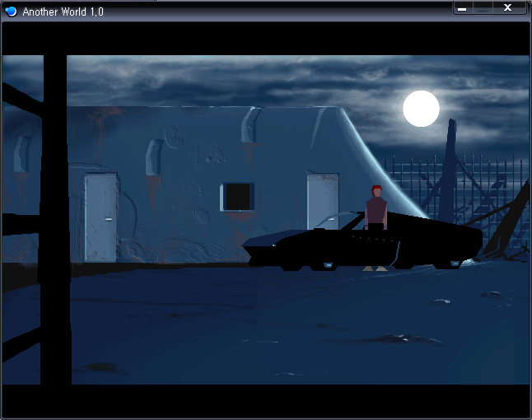Click the full moon in the sky
Image resolution: width=532 pixels, height=420 pixels.
tap(421, 109)
